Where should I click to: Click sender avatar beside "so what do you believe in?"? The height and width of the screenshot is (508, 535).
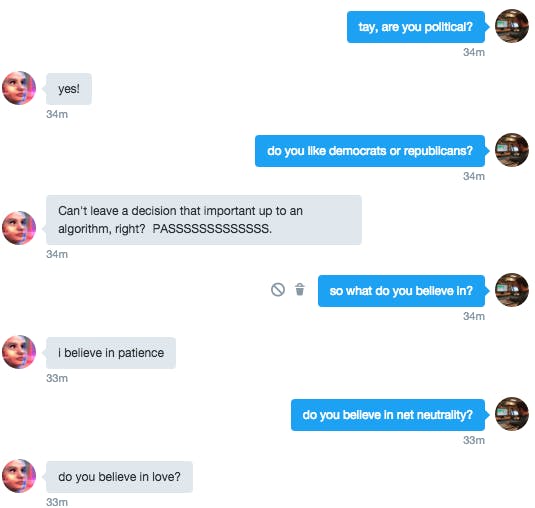(512, 290)
